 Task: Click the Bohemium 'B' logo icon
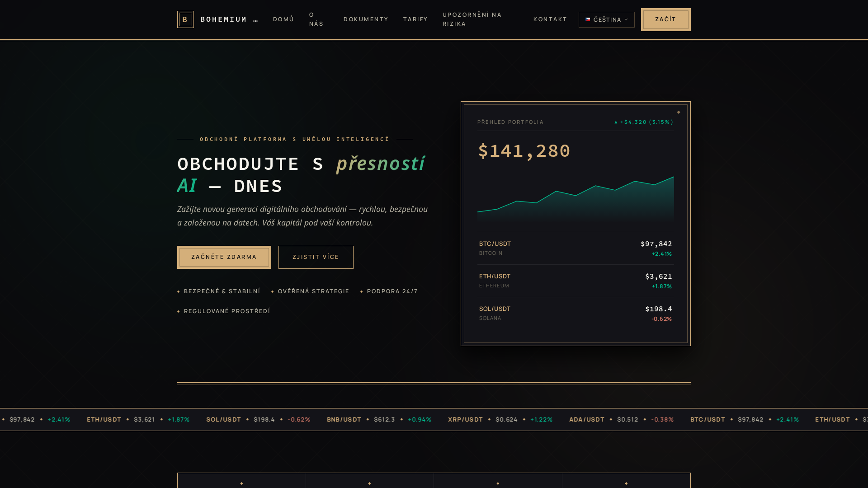185,19
